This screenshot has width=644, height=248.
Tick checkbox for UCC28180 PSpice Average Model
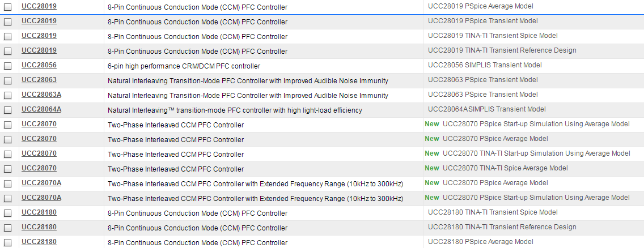[8, 242]
